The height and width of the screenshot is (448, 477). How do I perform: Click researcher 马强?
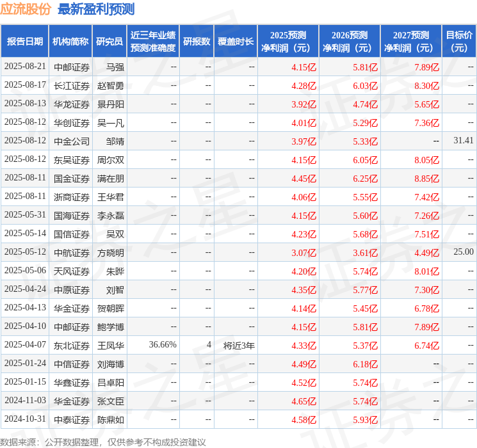[115, 67]
